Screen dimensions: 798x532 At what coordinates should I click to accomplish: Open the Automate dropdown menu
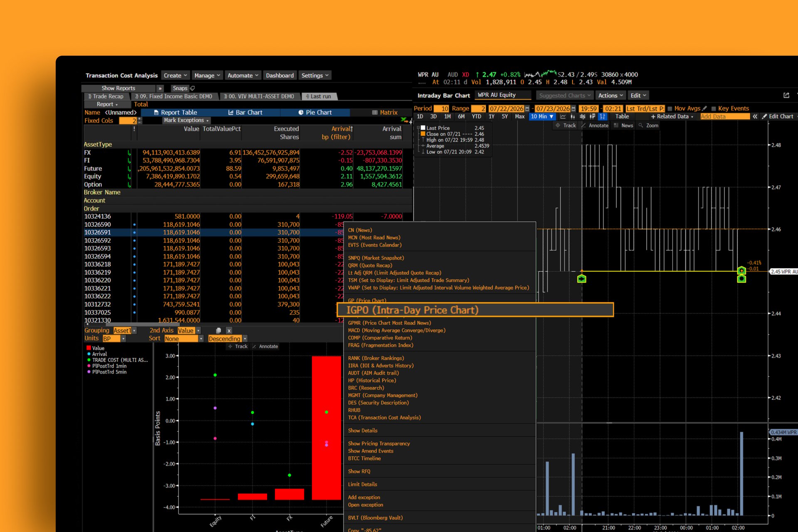243,75
